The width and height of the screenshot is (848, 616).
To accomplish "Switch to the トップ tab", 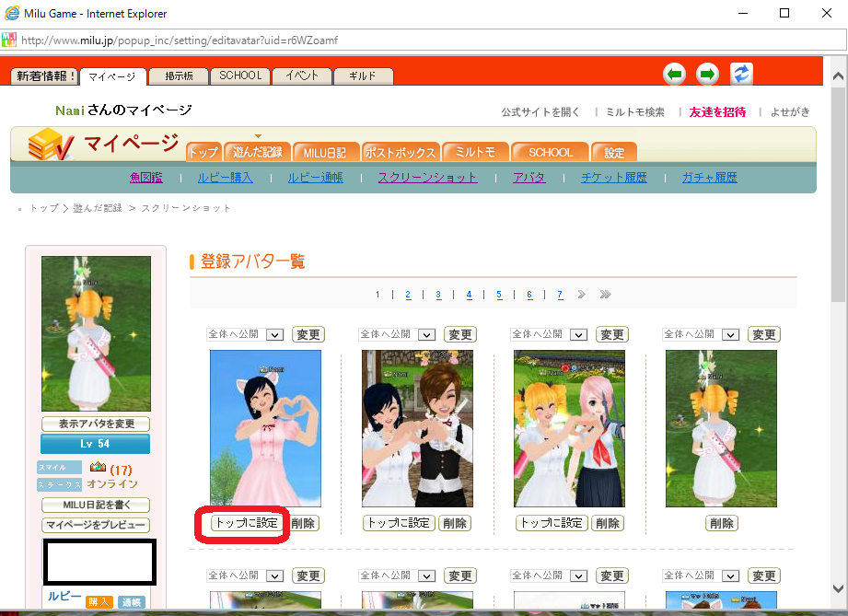I will (x=203, y=153).
